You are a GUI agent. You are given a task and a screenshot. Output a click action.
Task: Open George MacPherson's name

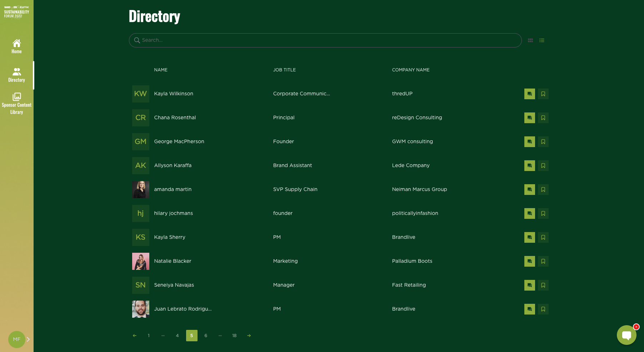click(x=179, y=141)
